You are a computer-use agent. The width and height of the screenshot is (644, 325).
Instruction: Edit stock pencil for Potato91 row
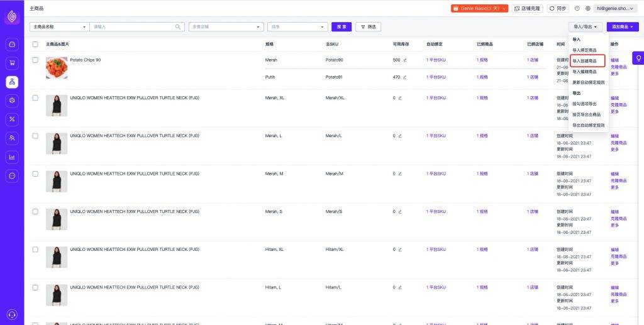405,77
